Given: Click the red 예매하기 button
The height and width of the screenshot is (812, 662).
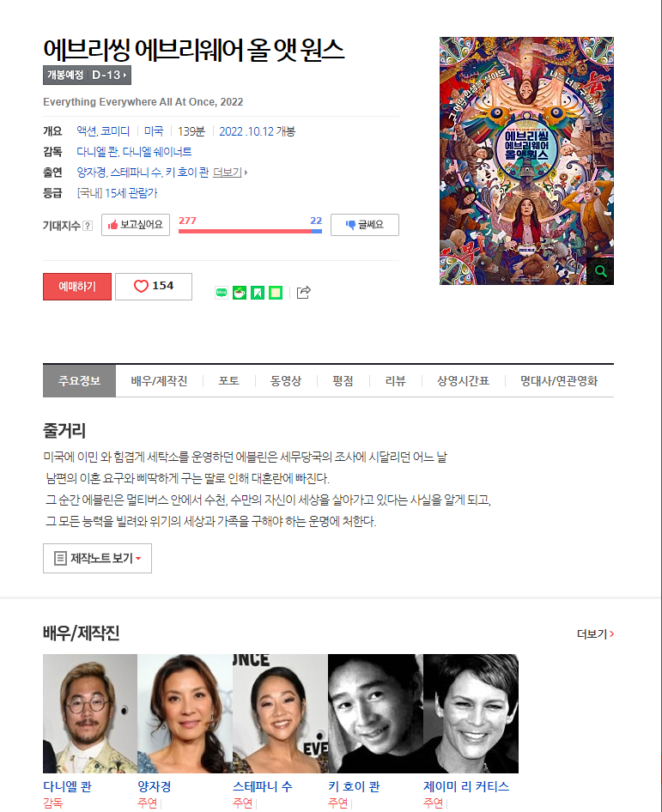Looking at the screenshot, I should click(x=77, y=287).
